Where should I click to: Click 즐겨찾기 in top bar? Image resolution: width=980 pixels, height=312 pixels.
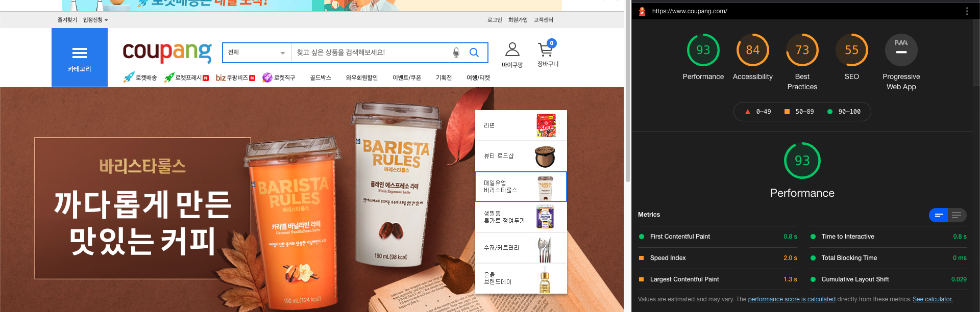click(x=67, y=20)
